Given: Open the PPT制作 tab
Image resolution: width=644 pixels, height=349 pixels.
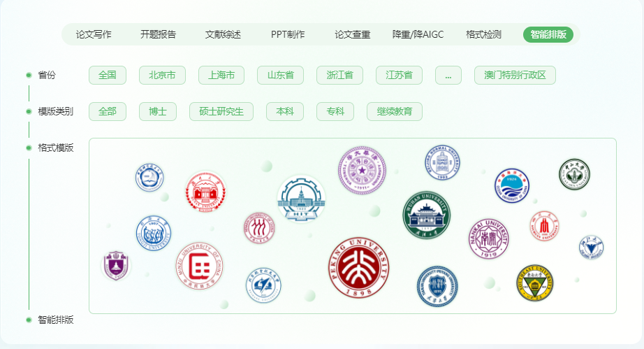Looking at the screenshot, I should [x=288, y=34].
